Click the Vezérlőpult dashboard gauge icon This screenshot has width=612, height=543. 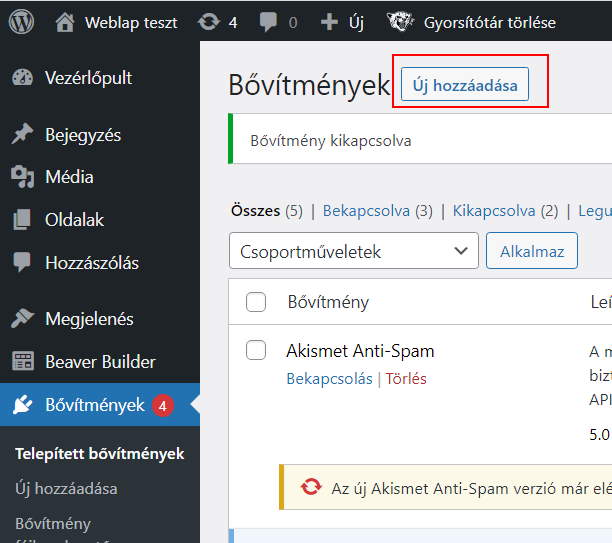coord(23,77)
